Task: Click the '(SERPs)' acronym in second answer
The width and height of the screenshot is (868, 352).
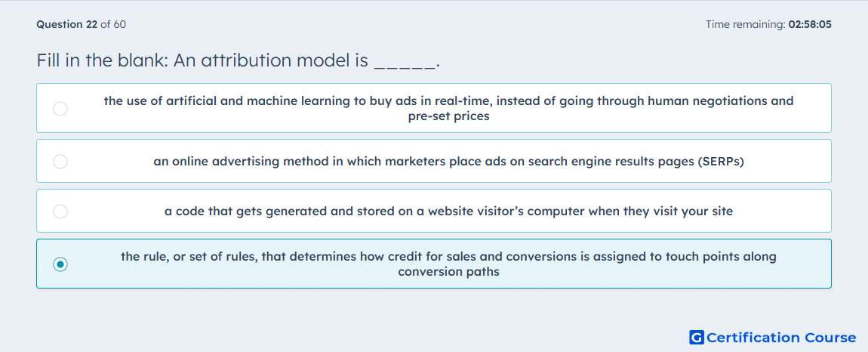Action: tap(720, 162)
